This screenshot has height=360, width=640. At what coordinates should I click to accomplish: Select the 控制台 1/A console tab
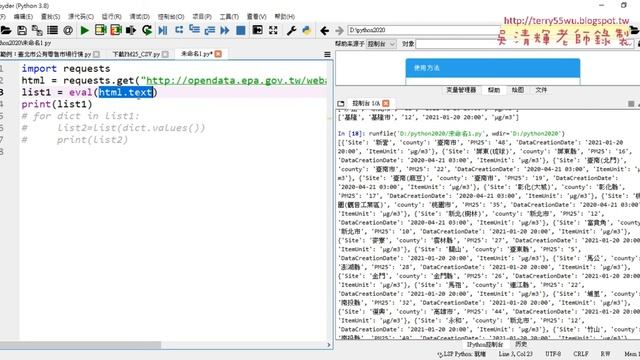366,104
